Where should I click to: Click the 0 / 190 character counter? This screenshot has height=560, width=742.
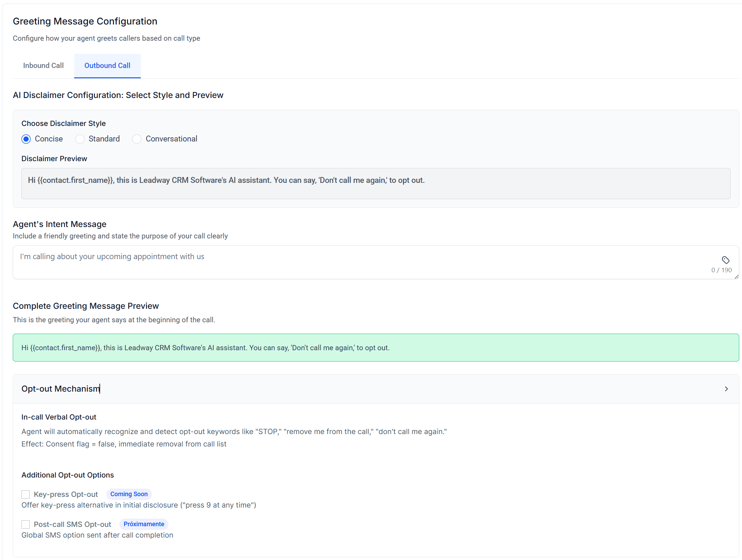click(721, 270)
